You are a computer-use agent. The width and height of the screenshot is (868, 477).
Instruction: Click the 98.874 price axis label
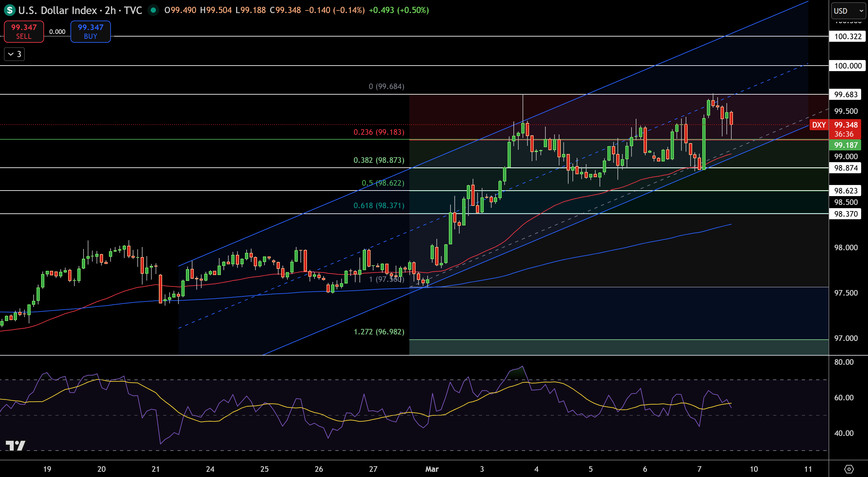pyautogui.click(x=845, y=168)
